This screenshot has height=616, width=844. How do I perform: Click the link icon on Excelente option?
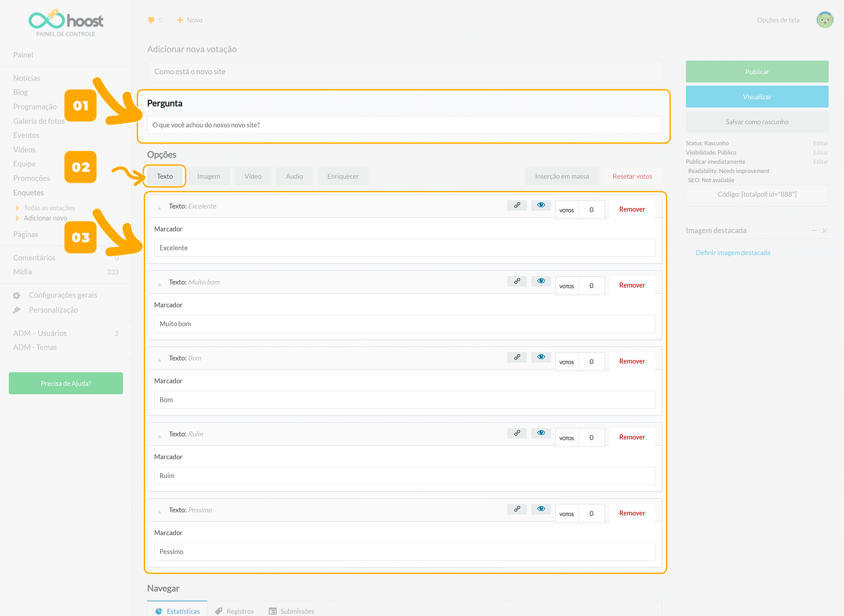coord(517,205)
